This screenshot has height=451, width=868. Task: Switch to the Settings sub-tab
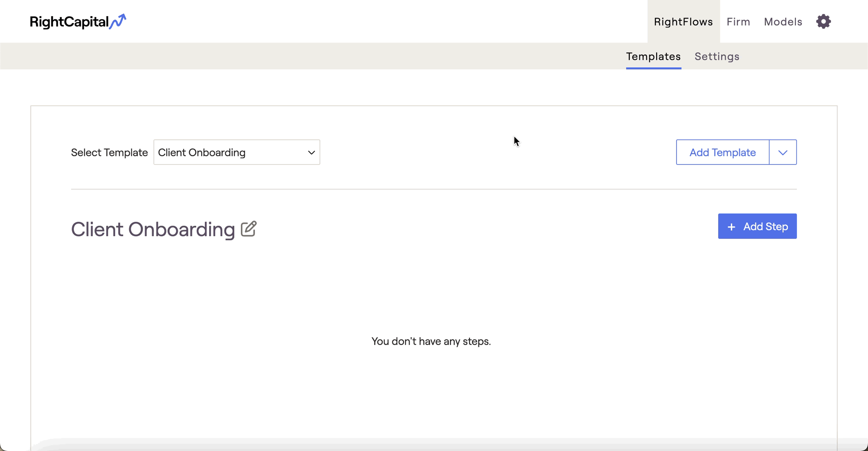pos(717,56)
